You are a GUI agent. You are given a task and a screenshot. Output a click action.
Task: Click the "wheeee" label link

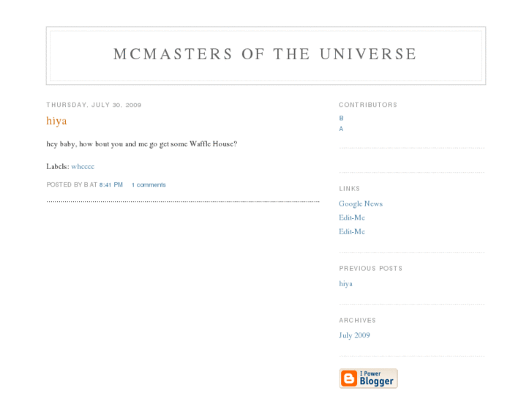coord(83,166)
